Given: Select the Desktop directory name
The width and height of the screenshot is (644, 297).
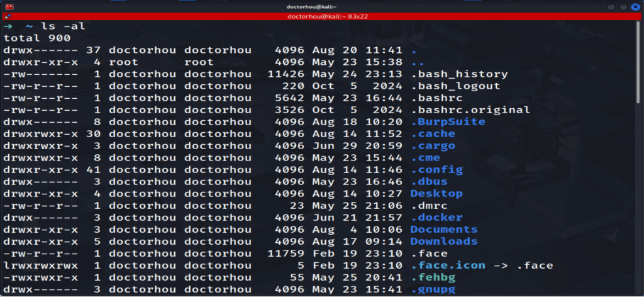Looking at the screenshot, I should pyautogui.click(x=436, y=193).
